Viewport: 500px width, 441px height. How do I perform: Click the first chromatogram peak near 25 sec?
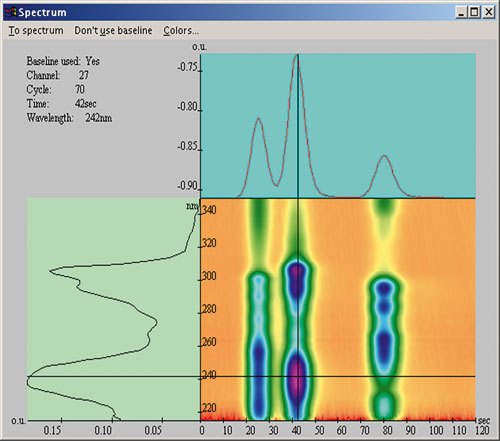pyautogui.click(x=259, y=119)
